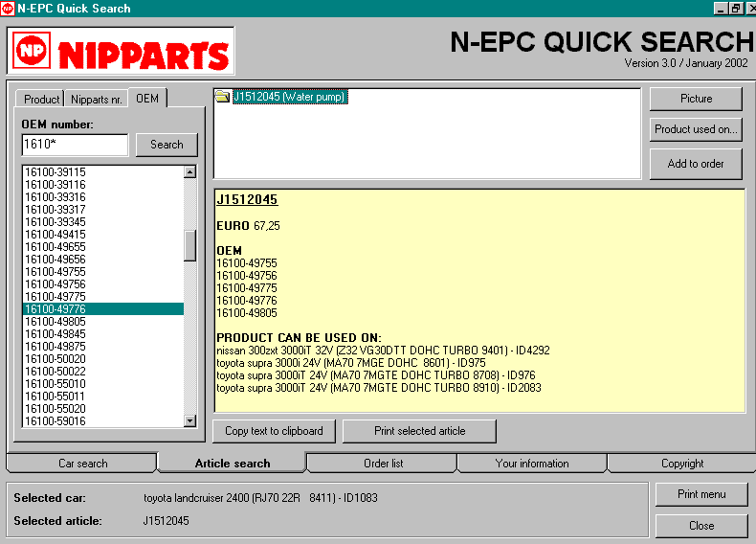This screenshot has width=756, height=544.
Task: Click the Nipparts logo banner
Action: (x=121, y=51)
